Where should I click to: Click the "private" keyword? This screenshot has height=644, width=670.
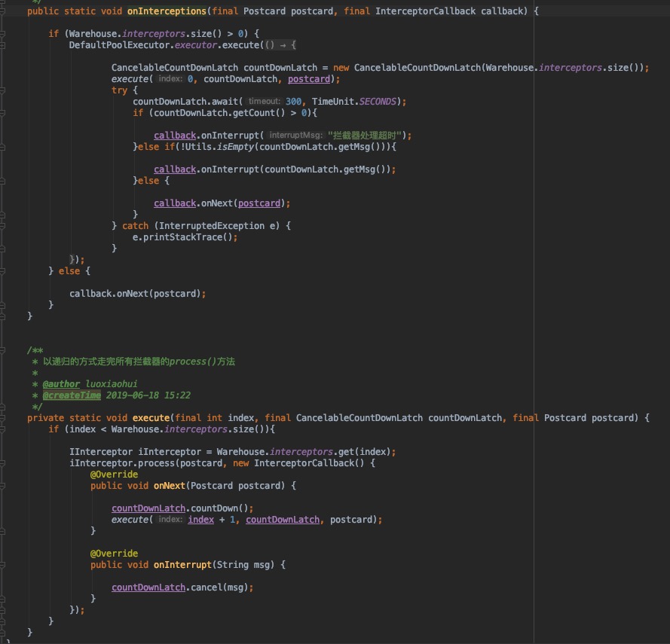tap(46, 418)
